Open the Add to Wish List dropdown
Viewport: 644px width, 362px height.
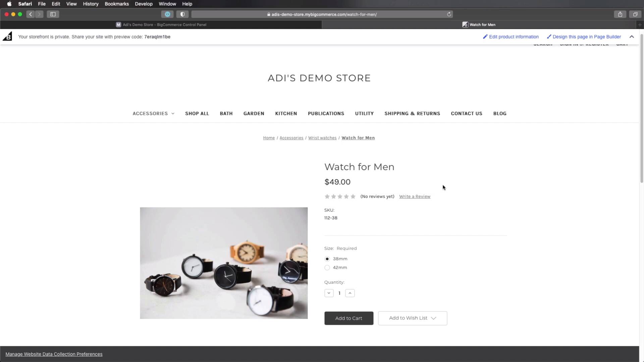coord(412,318)
